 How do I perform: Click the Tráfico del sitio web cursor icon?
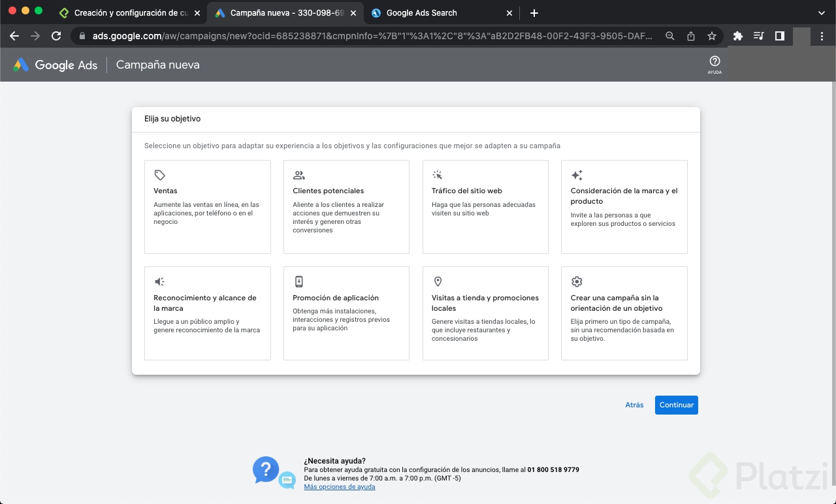point(438,175)
